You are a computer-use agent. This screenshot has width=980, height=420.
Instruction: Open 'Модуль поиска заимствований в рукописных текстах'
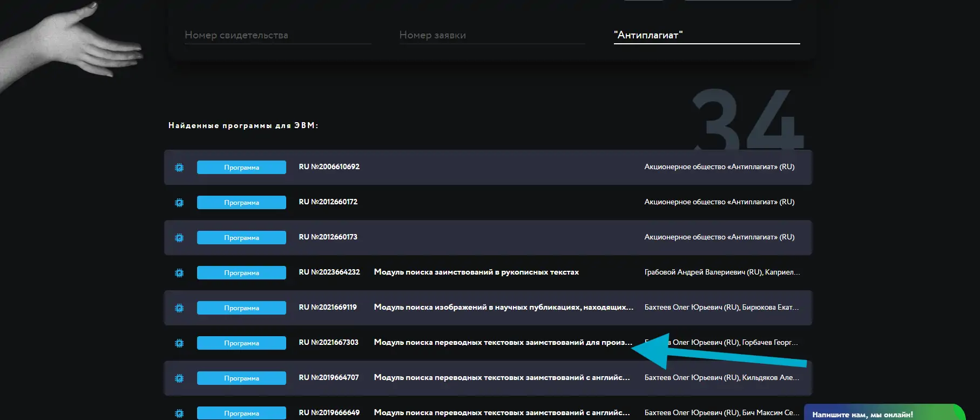point(476,272)
